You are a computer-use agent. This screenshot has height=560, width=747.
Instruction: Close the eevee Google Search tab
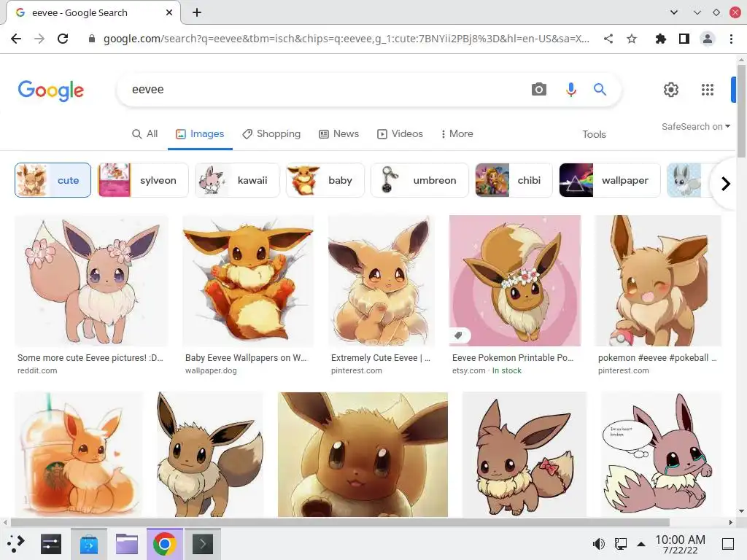click(x=169, y=13)
